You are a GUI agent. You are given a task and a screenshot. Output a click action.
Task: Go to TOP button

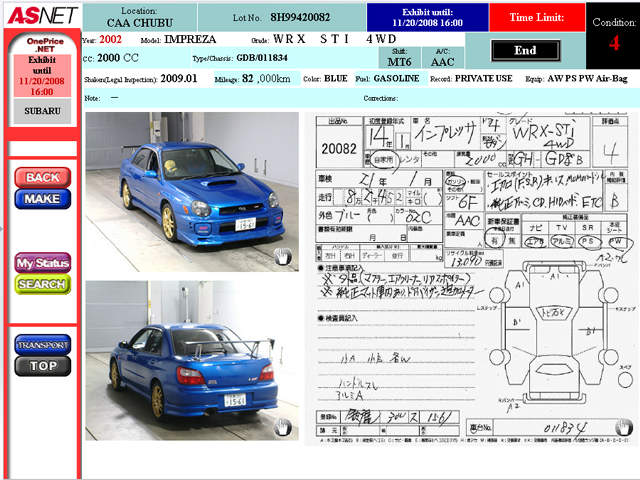click(43, 366)
